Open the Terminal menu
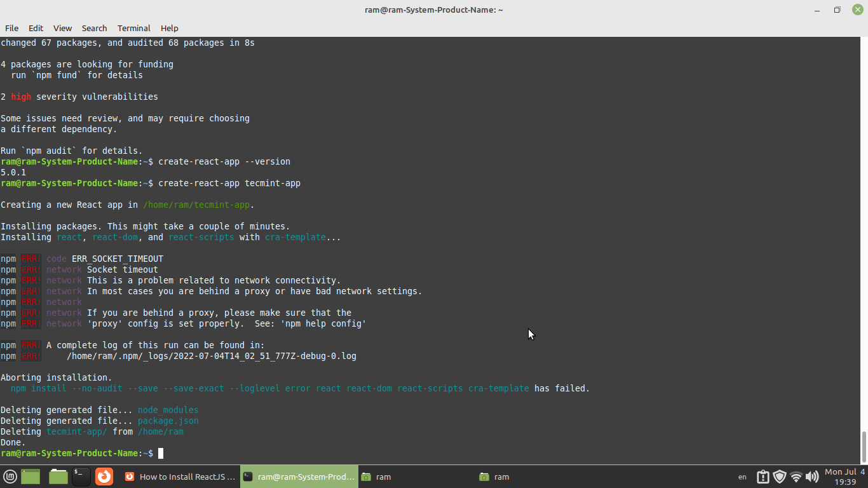Screen dimensions: 868x488 pyautogui.click(x=133, y=28)
